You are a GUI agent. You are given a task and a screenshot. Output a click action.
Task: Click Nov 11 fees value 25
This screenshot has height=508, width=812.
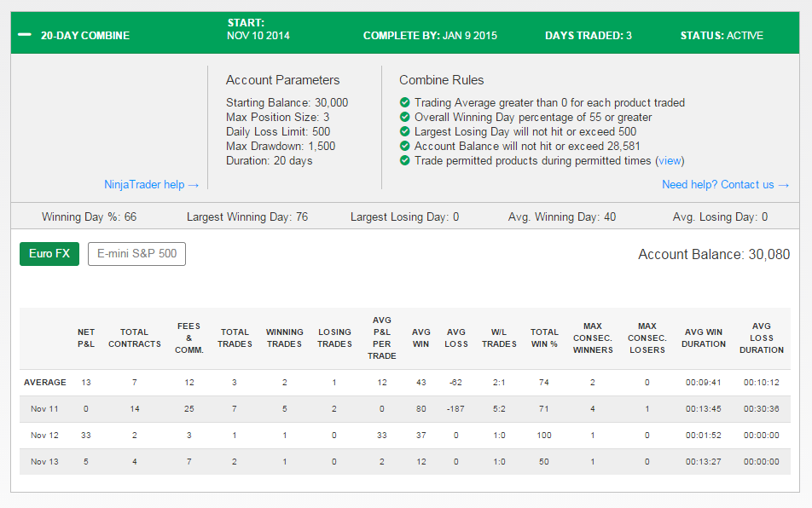(x=189, y=408)
